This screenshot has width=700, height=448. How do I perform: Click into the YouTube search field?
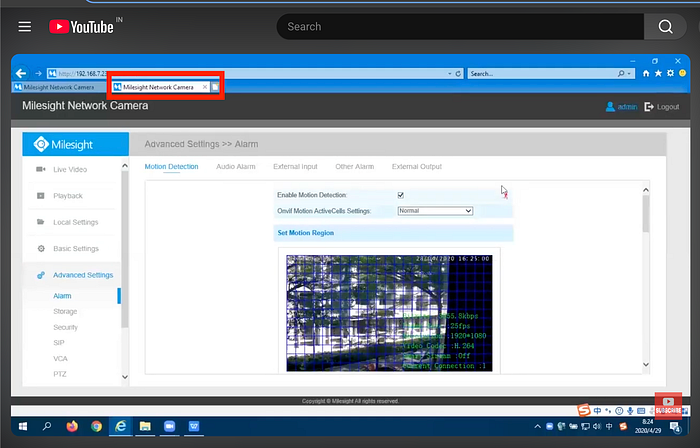pos(460,27)
